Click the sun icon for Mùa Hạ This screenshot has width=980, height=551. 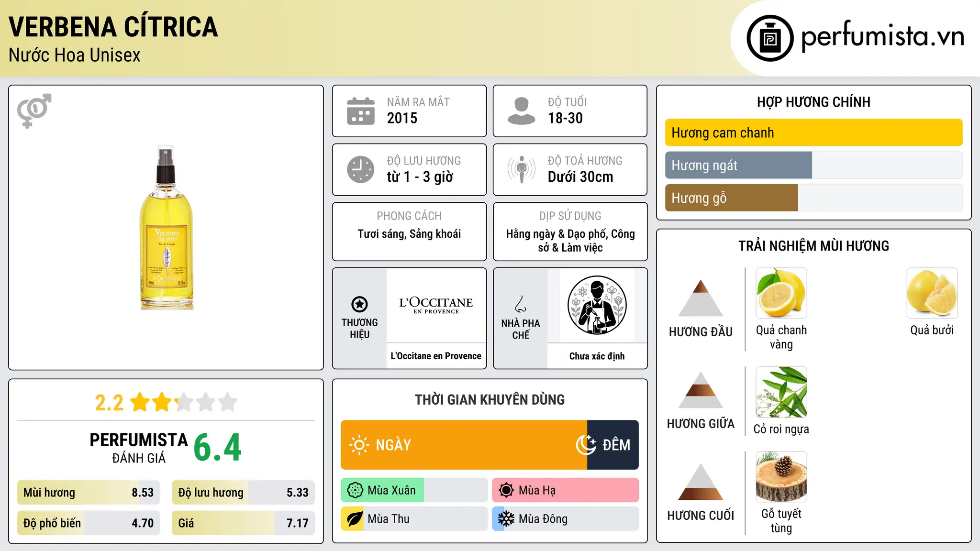point(506,490)
